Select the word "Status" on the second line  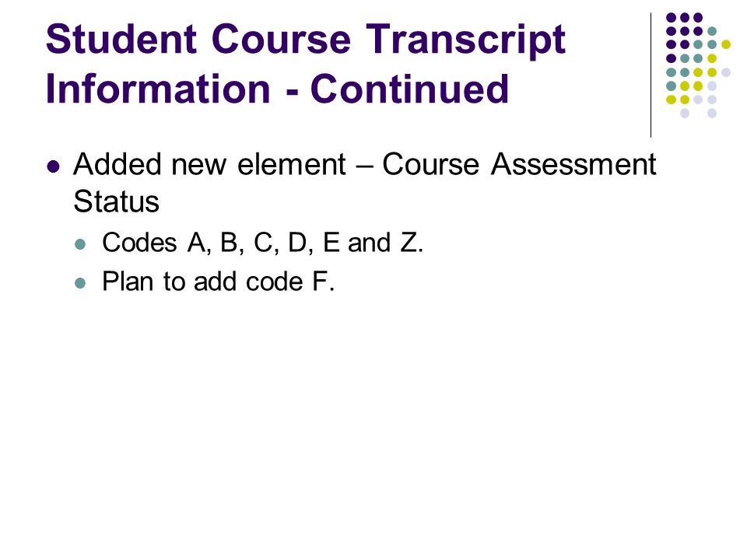point(116,202)
